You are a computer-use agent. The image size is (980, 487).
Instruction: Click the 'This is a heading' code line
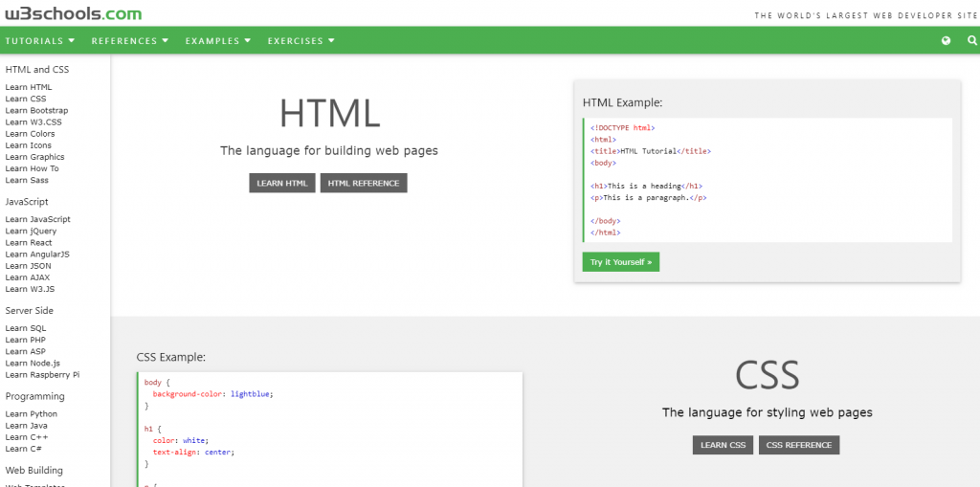coord(646,186)
